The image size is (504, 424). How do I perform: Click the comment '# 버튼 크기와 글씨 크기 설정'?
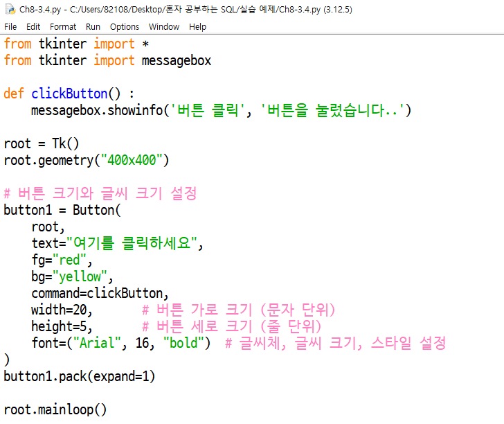[100, 193]
